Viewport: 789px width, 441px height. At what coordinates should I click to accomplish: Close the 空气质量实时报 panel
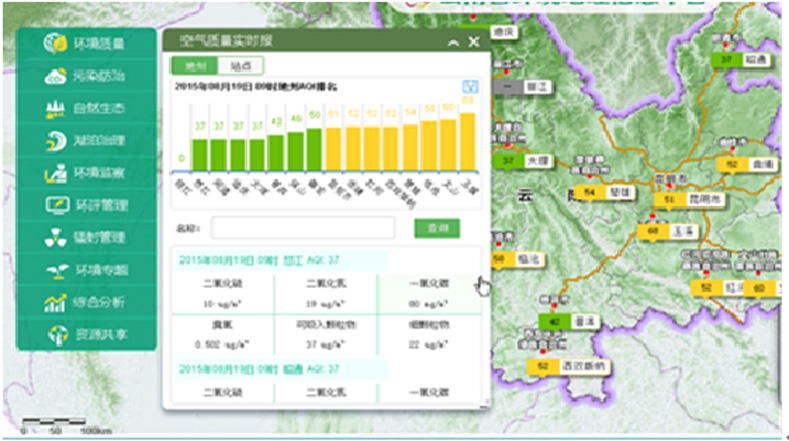pos(474,42)
